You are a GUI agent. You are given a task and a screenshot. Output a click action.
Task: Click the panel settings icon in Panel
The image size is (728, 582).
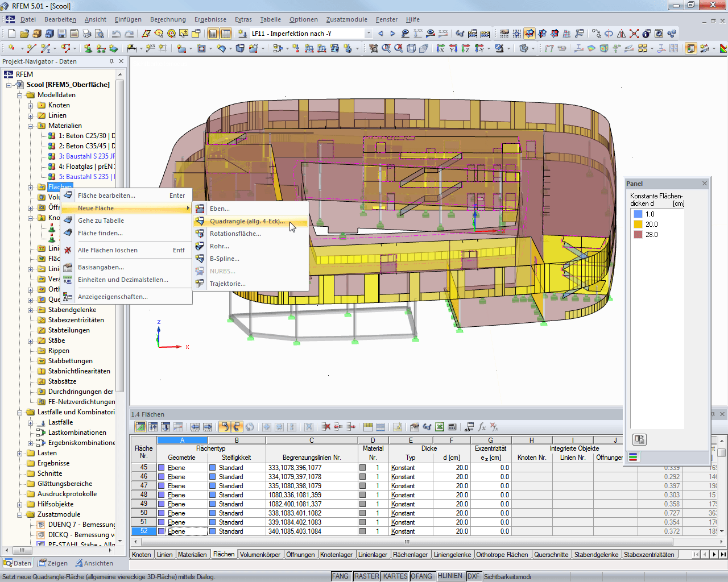(639, 439)
